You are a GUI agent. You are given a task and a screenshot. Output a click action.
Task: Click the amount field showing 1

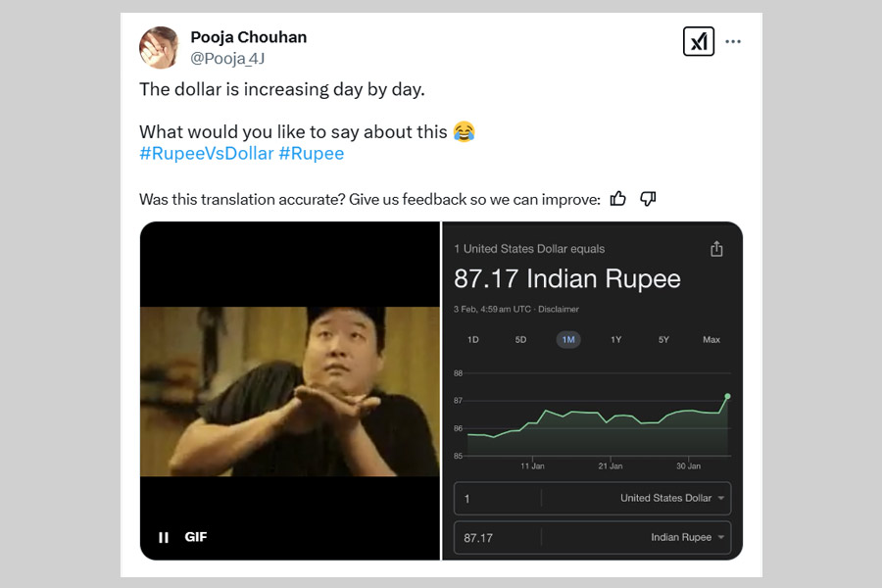click(497, 498)
